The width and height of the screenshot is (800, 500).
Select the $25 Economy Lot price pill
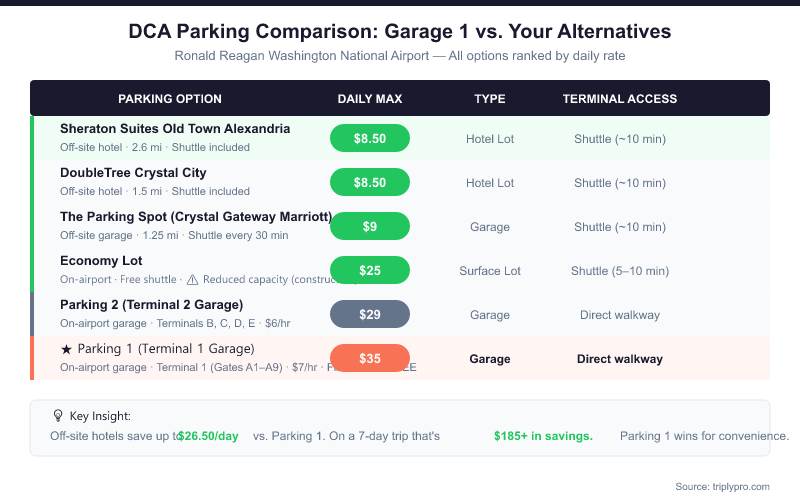(370, 270)
